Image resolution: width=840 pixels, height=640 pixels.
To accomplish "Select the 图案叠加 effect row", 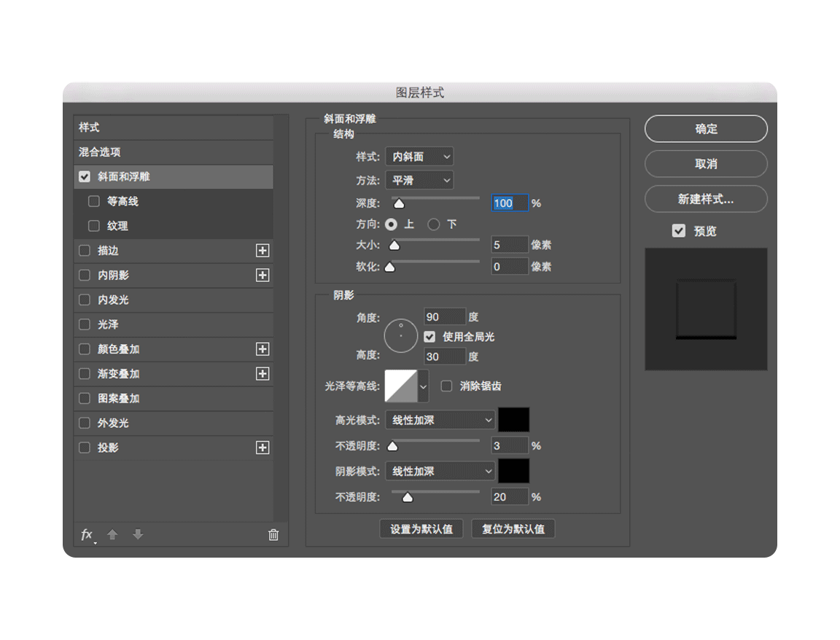I will [174, 399].
